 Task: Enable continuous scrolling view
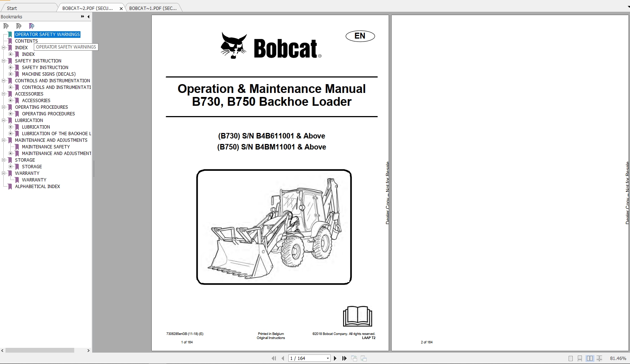[580, 358]
